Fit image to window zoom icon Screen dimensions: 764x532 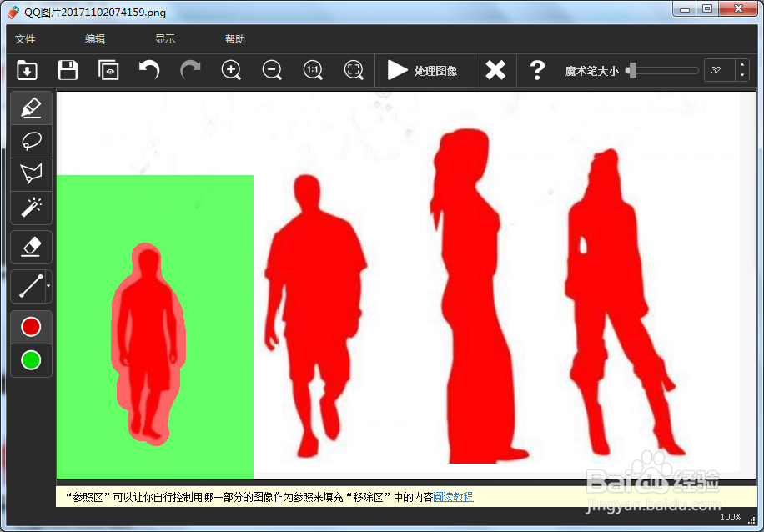click(x=354, y=70)
